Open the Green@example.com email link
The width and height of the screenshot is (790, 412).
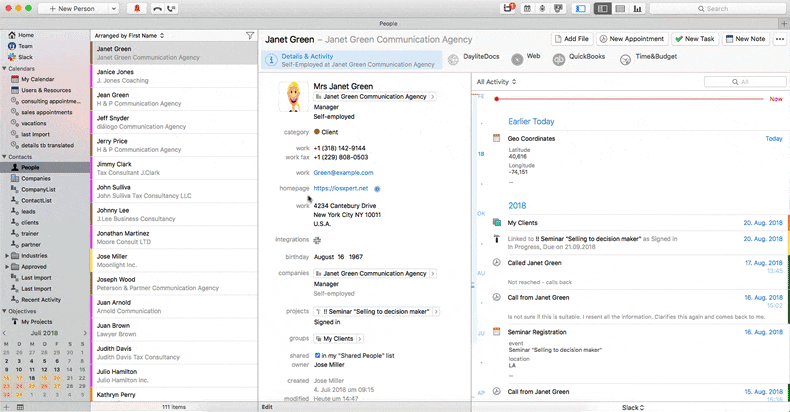343,173
